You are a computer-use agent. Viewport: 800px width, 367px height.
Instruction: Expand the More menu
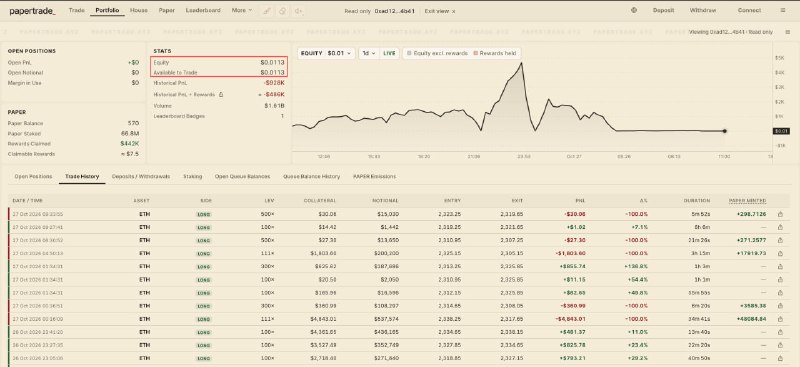pos(242,10)
